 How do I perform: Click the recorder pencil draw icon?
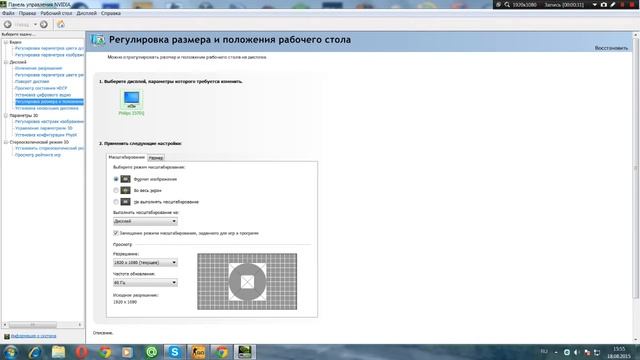pyautogui.click(x=613, y=4)
